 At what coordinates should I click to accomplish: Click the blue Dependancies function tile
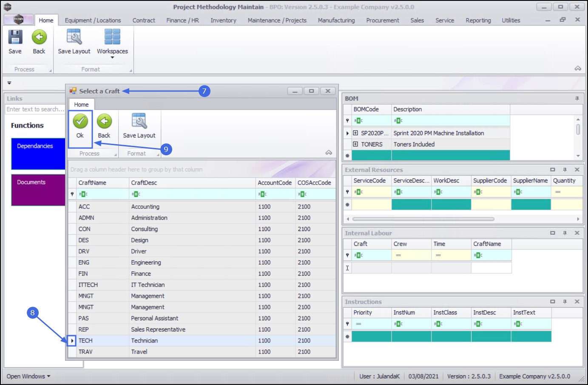point(38,154)
